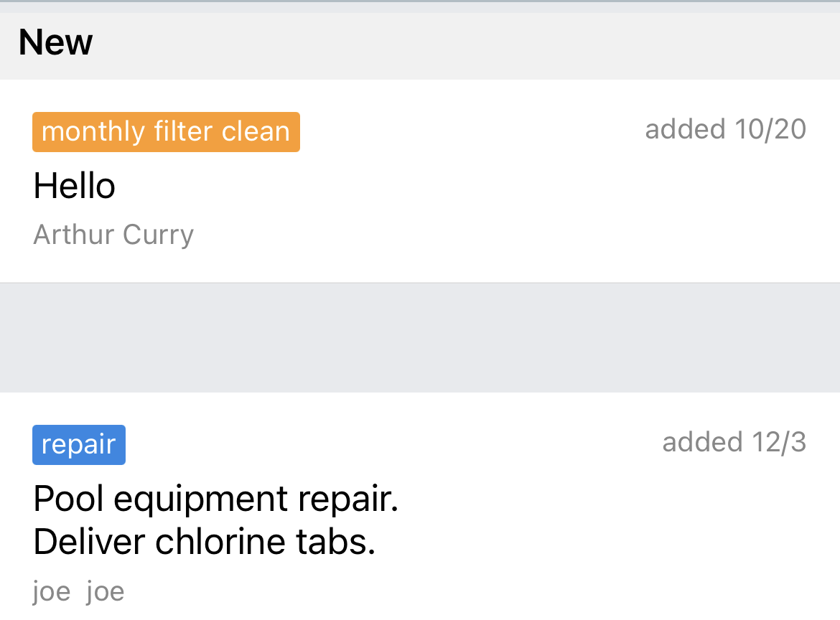
Task: Open the "Hello" job title
Action: 75,187
